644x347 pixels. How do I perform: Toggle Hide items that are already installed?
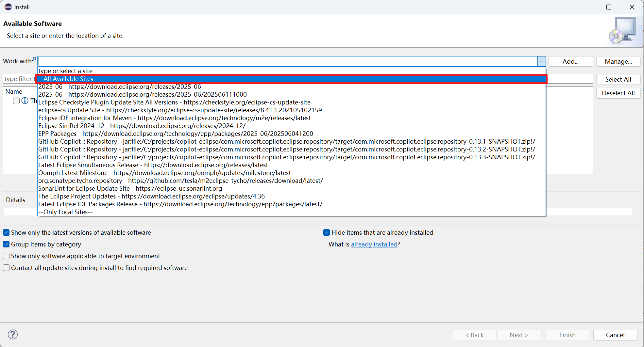[x=327, y=232]
